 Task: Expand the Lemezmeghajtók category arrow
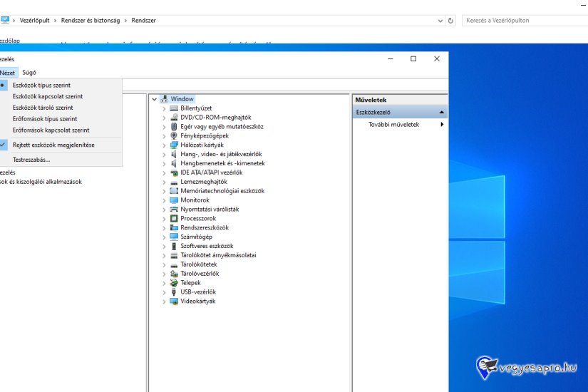pos(164,182)
